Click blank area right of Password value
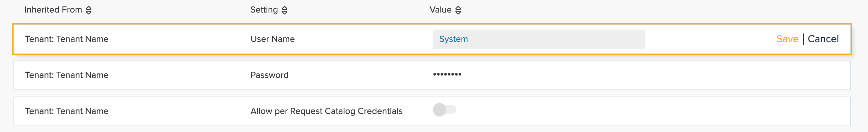Screen dimensions: 868x132 point(640,75)
